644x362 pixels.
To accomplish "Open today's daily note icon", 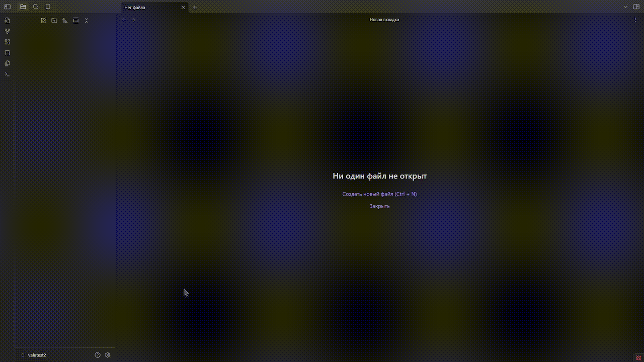I will 7,52.
